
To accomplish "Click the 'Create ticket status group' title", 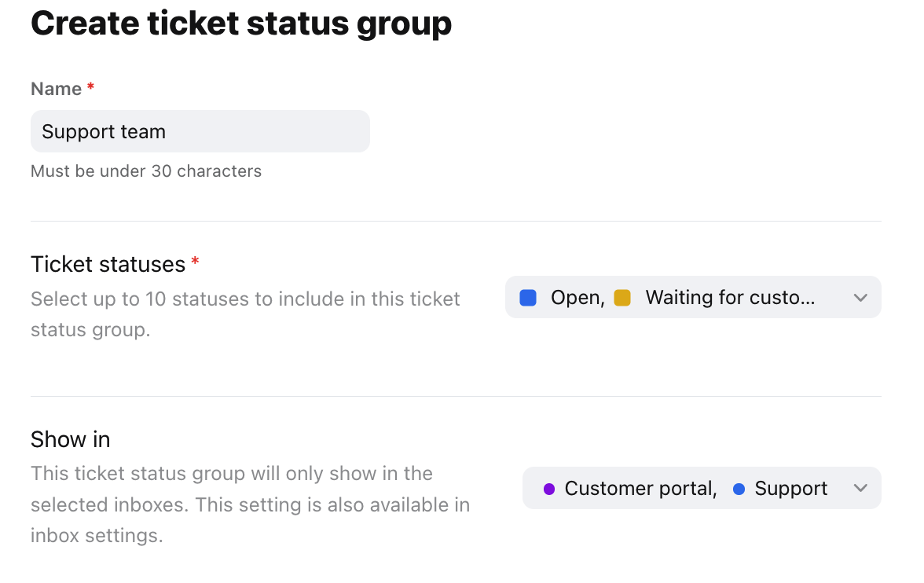I will pos(241,24).
